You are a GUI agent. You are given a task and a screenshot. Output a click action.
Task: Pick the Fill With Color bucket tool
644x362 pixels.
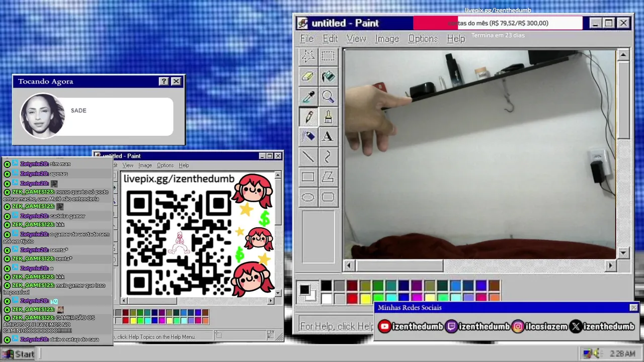(x=328, y=76)
